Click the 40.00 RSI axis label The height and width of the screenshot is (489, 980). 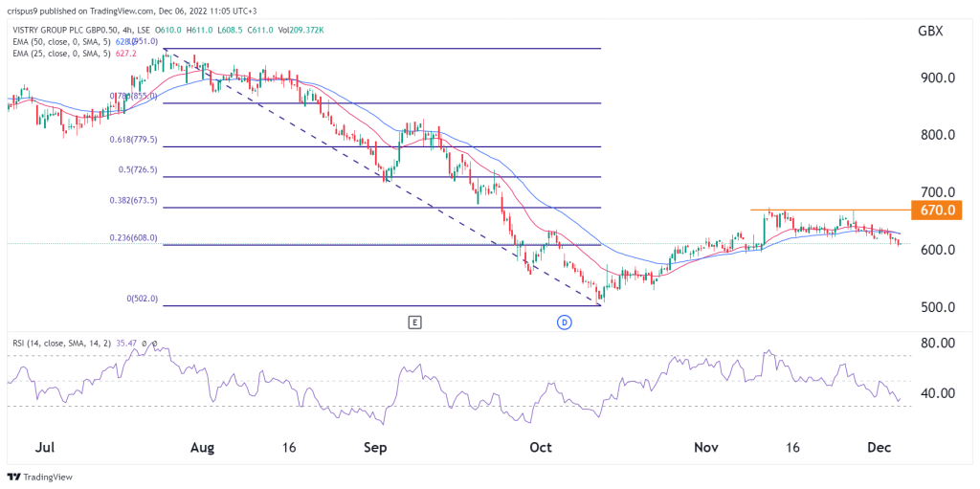(x=936, y=393)
